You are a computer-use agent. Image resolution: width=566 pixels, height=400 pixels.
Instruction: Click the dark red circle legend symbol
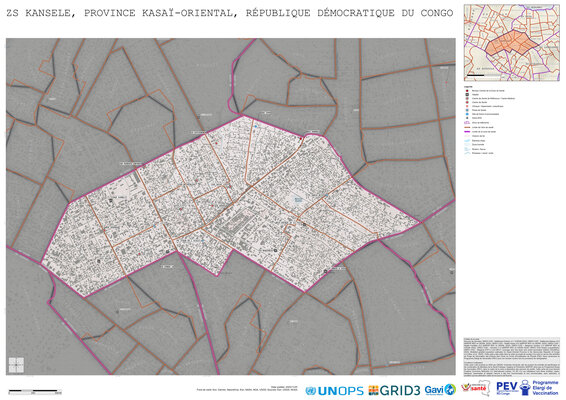click(x=467, y=91)
